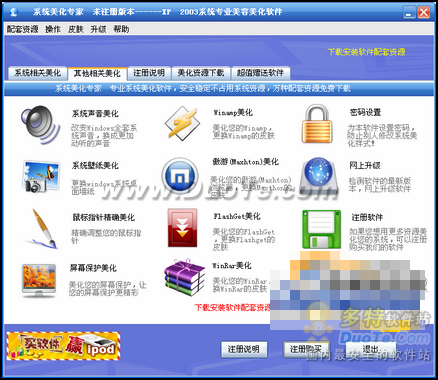Switch to the 系统相关美化 tab
This screenshot has height=380, width=438.
click(x=37, y=73)
